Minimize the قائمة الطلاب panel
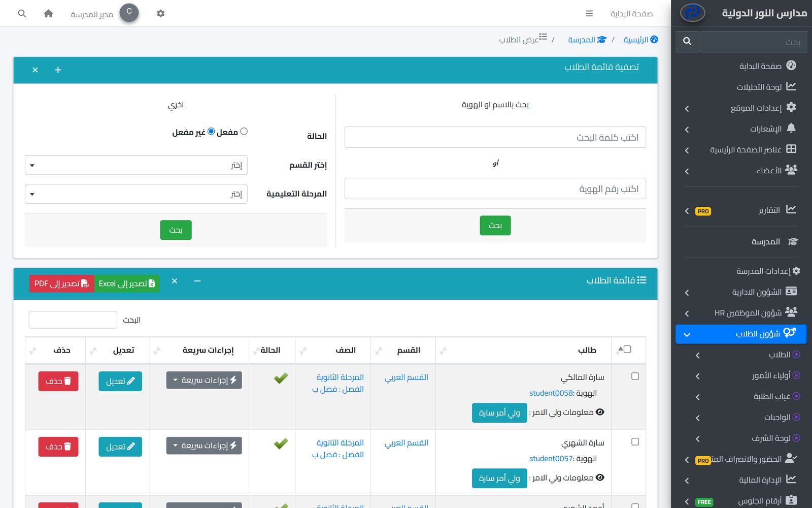Screen dimensions: 812x508 pos(197,281)
